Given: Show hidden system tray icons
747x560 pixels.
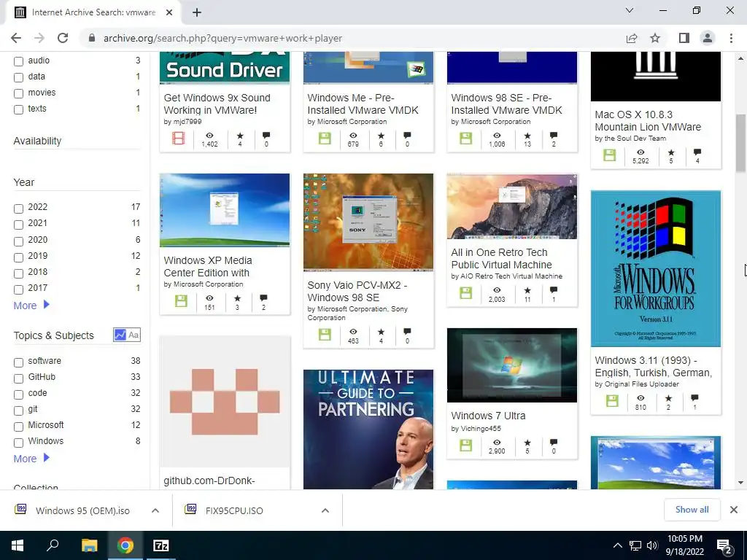Looking at the screenshot, I should [617, 545].
